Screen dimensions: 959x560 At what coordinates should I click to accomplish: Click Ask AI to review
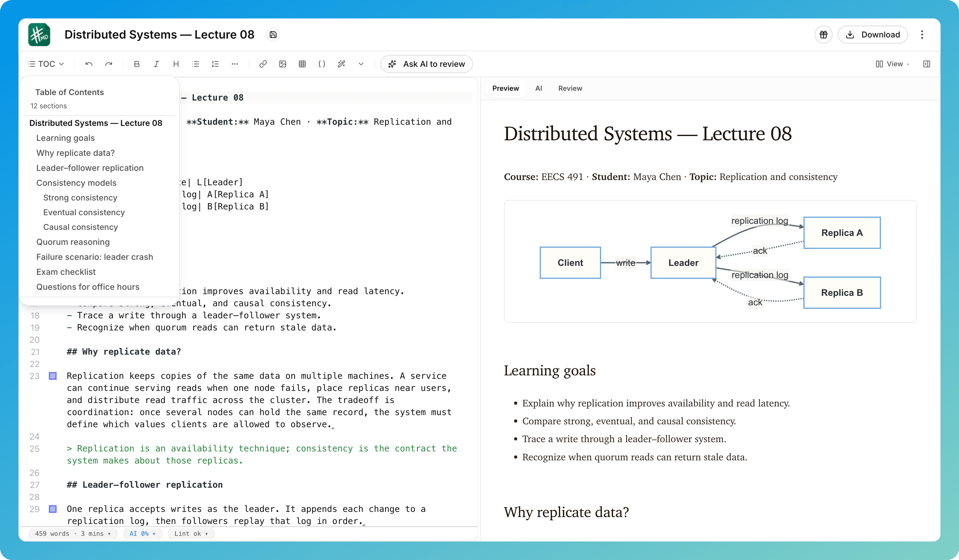tap(426, 64)
